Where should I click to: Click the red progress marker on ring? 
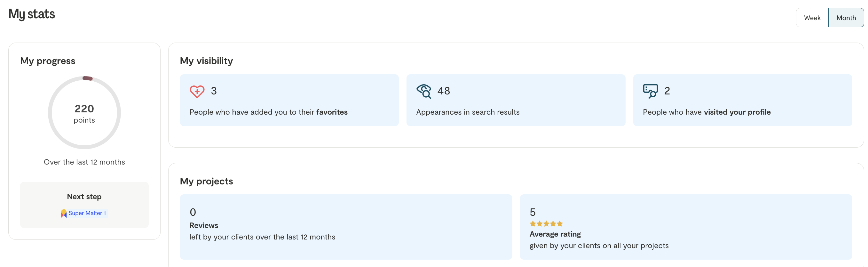pos(88,78)
